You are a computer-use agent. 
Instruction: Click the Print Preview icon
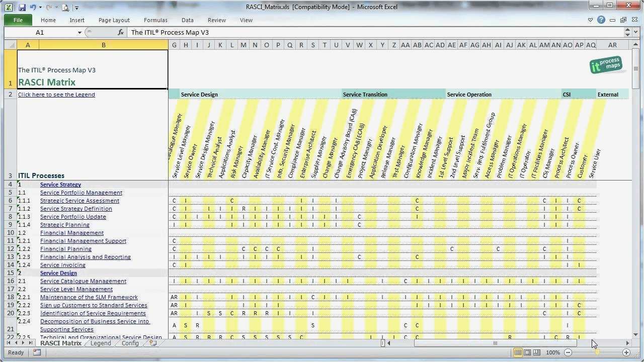pyautogui.click(x=65, y=8)
